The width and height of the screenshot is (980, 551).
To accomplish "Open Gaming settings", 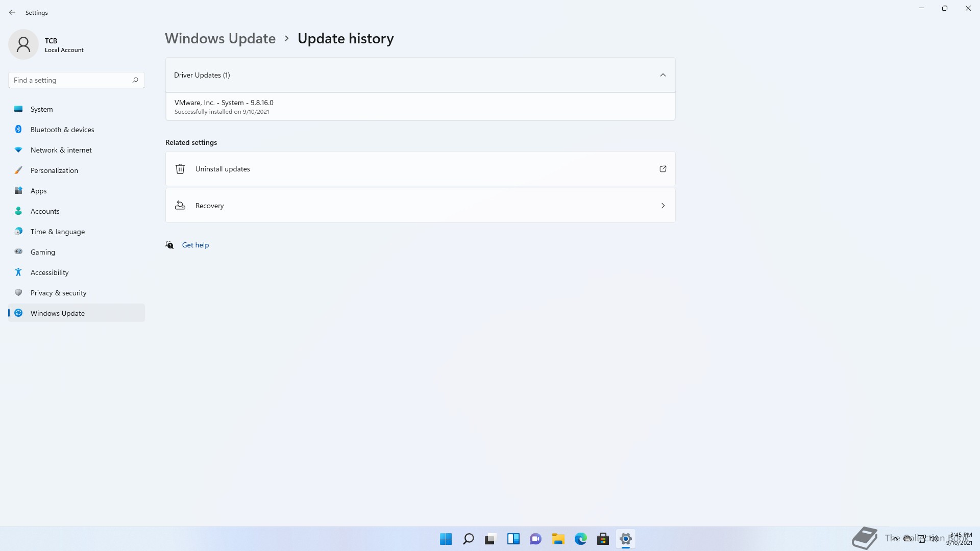I will click(x=77, y=252).
